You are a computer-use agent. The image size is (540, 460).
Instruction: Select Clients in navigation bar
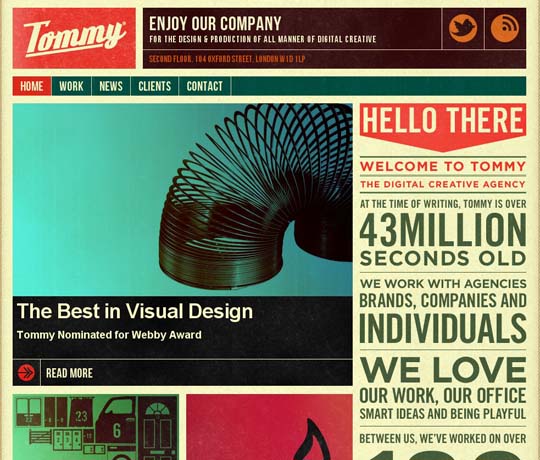coord(155,86)
